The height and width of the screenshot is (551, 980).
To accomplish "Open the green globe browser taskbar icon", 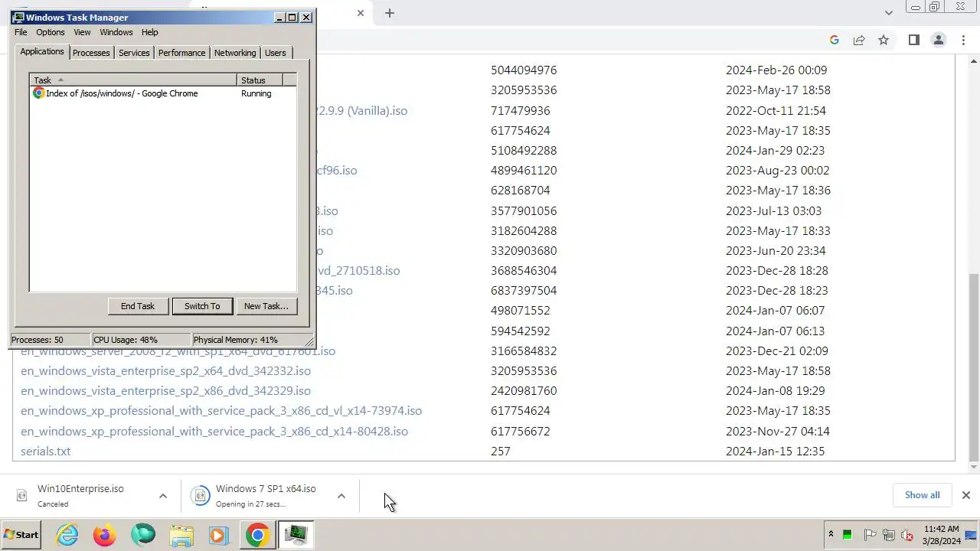I will [x=143, y=535].
